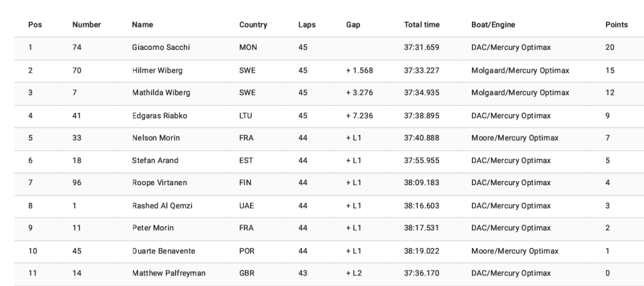Viewport: 644px width, 286px height.
Task: Click the Number column header
Action: [87, 25]
